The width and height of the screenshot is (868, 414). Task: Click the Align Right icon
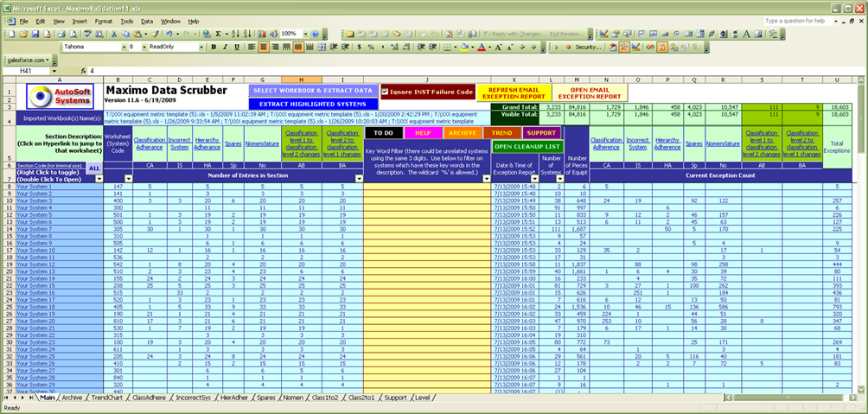pyautogui.click(x=275, y=47)
